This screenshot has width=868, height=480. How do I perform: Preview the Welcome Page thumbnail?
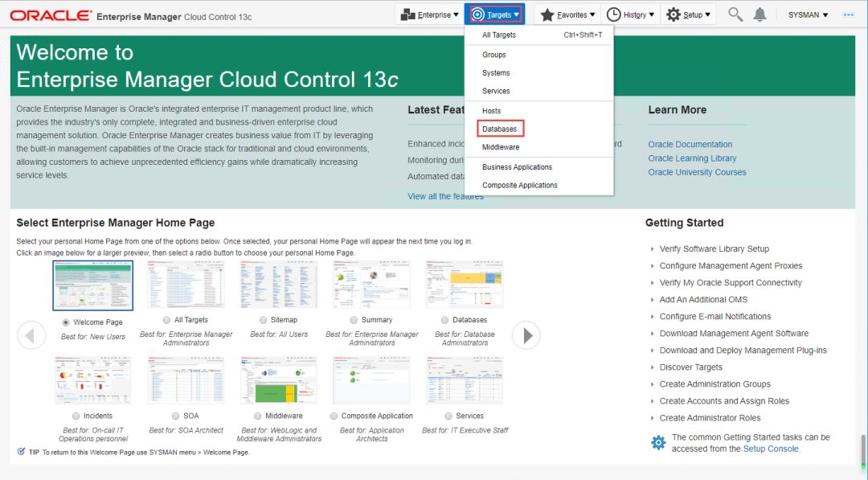tap(93, 285)
